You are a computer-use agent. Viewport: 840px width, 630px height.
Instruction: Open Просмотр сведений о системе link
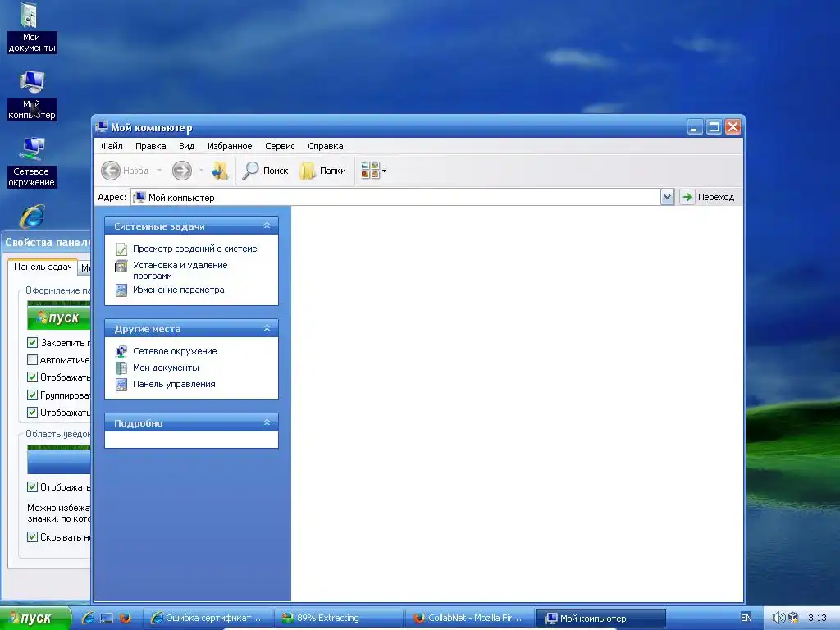click(x=195, y=249)
